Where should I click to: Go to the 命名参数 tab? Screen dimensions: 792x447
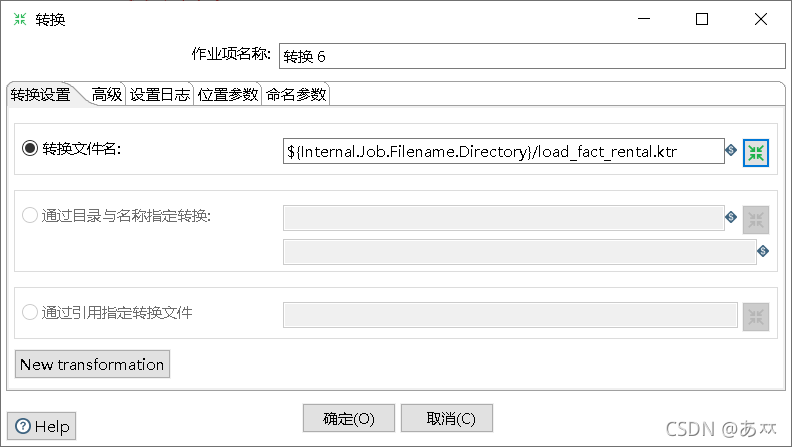click(296, 94)
